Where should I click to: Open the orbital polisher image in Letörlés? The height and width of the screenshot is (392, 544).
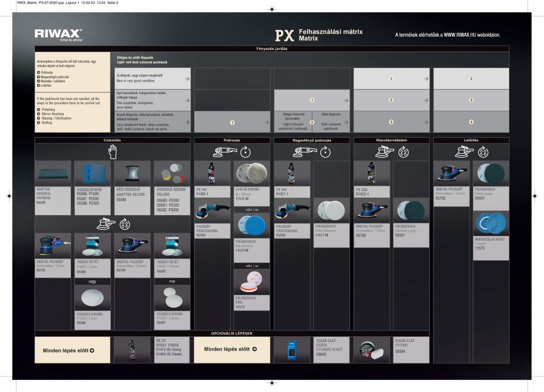click(x=452, y=173)
